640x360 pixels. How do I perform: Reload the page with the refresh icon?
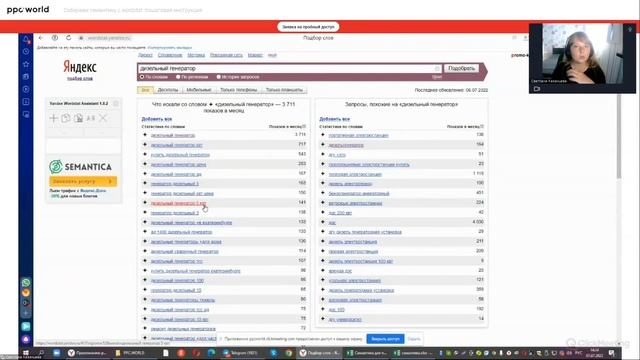(x=68, y=38)
